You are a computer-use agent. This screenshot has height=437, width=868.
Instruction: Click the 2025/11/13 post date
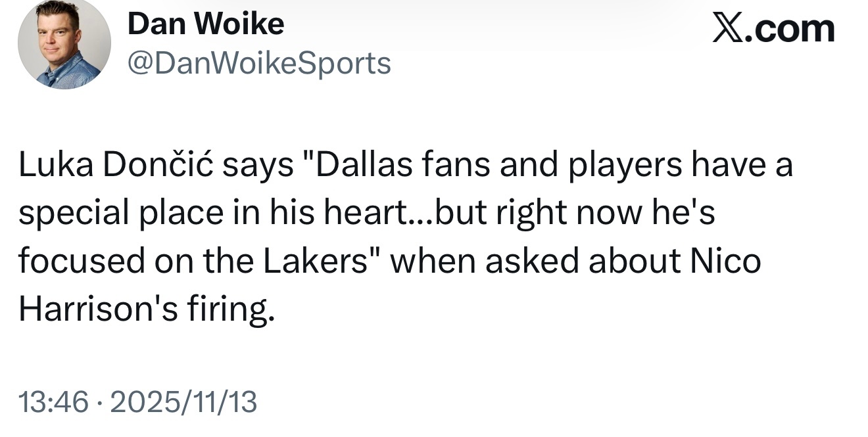183,402
